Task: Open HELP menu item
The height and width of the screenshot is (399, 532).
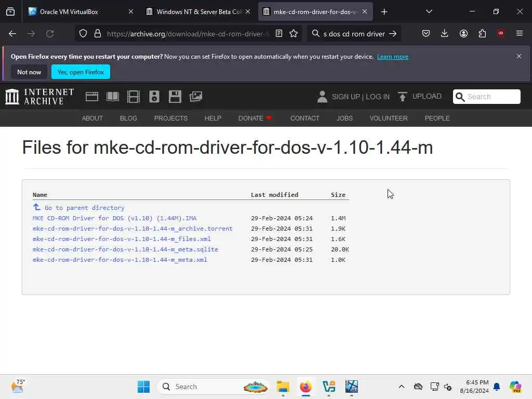Action: (x=212, y=118)
